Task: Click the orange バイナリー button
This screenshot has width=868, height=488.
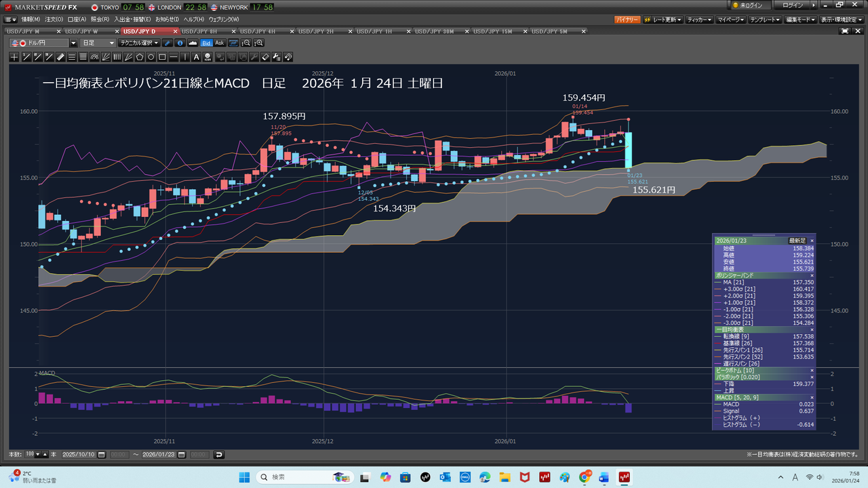Action: coord(627,20)
